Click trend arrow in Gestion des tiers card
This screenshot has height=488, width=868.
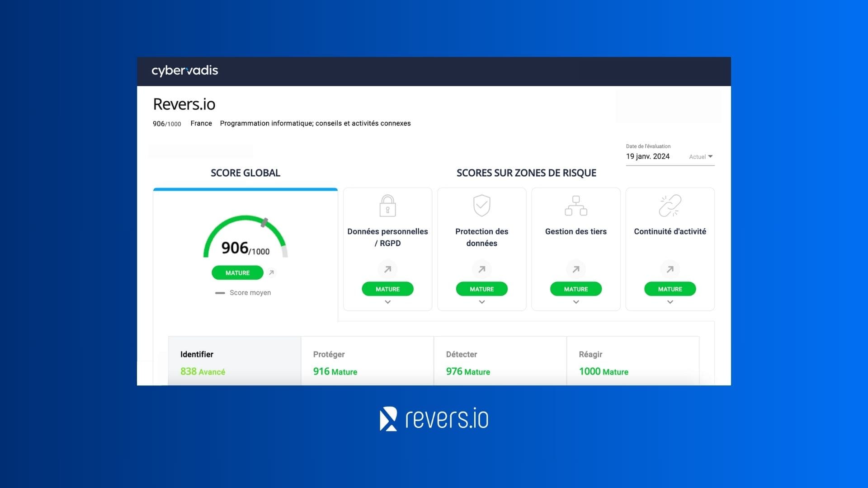(576, 269)
